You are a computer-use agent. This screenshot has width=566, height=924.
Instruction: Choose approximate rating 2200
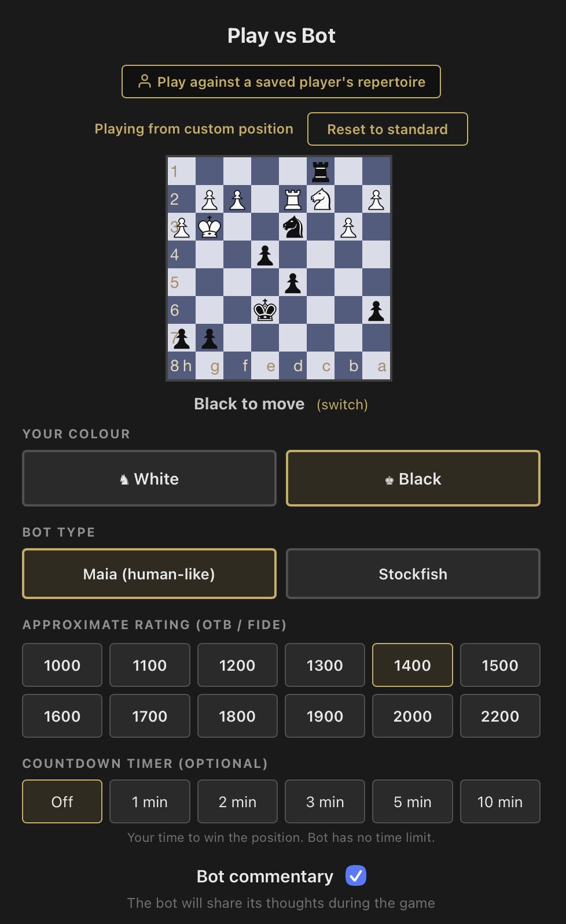(500, 716)
